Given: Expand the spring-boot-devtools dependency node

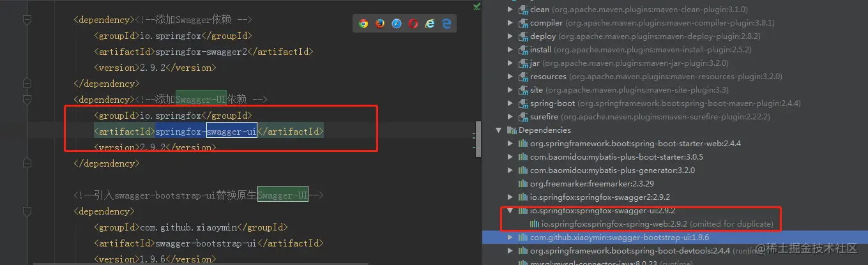Looking at the screenshot, I should tap(510, 251).
